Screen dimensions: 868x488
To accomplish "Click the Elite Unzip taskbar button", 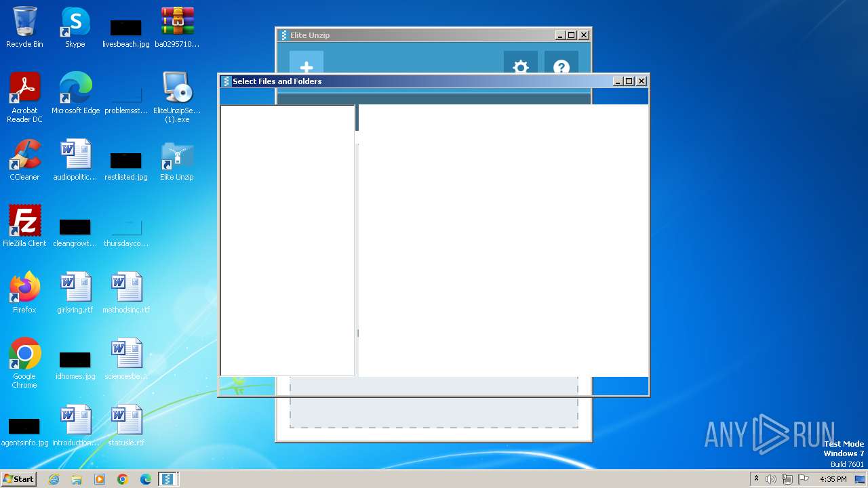I will pos(168,479).
